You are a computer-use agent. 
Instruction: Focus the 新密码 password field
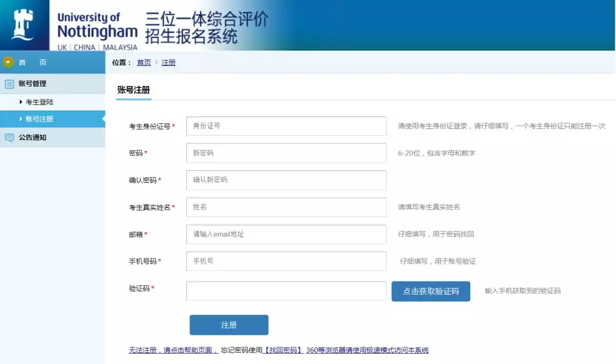[286, 153]
